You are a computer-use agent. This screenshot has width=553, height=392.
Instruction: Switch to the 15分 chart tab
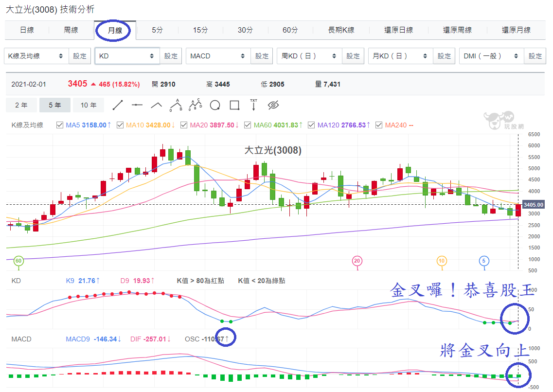tap(200, 30)
